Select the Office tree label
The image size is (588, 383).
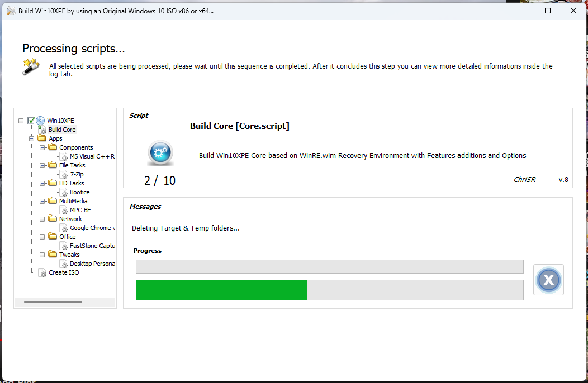click(68, 237)
